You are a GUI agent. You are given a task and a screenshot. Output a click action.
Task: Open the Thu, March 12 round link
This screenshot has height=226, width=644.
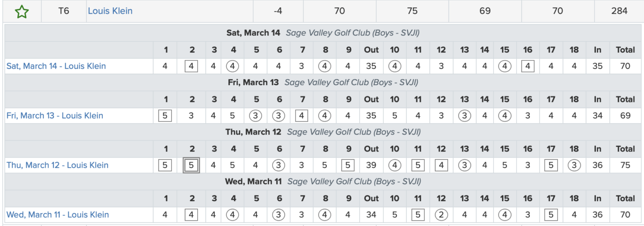point(57,165)
